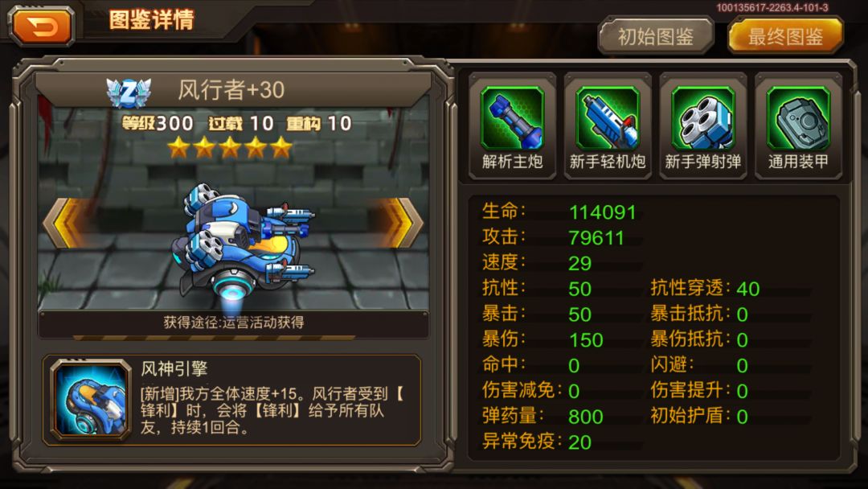
Task: Open the 新手轻机炮 weapon slot
Action: click(608, 117)
